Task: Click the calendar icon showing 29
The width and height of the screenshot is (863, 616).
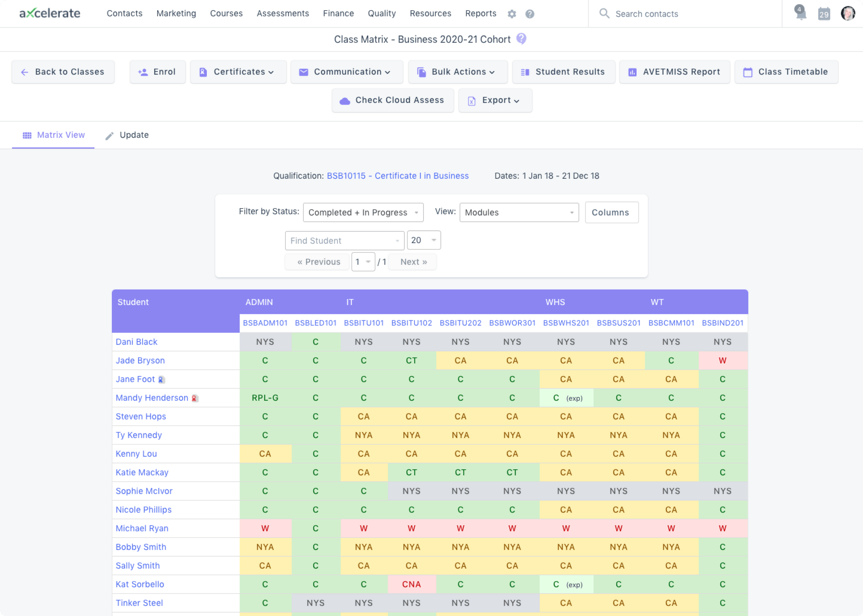Action: click(824, 14)
